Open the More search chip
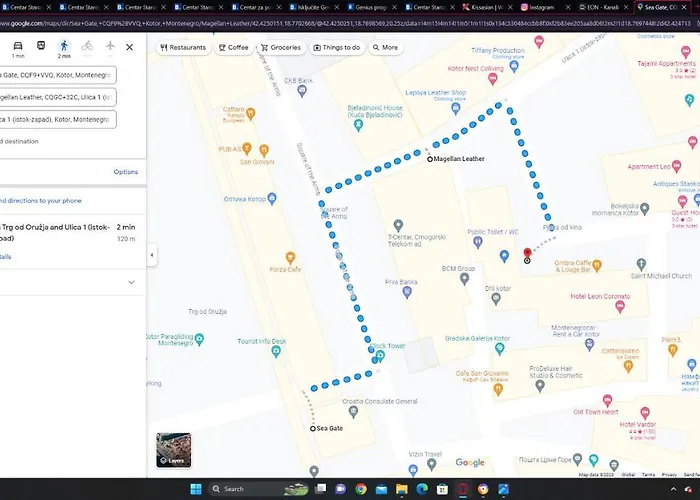Screen dimensions: 700x500 [386, 47]
